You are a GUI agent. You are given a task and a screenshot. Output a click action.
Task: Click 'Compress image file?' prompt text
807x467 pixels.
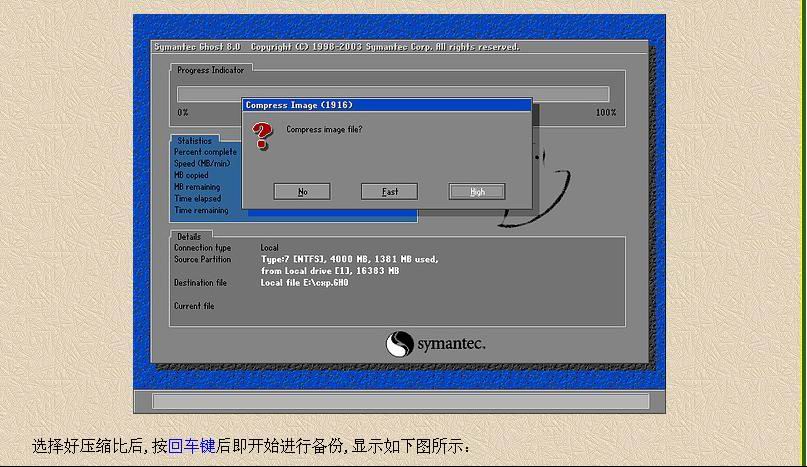point(324,130)
